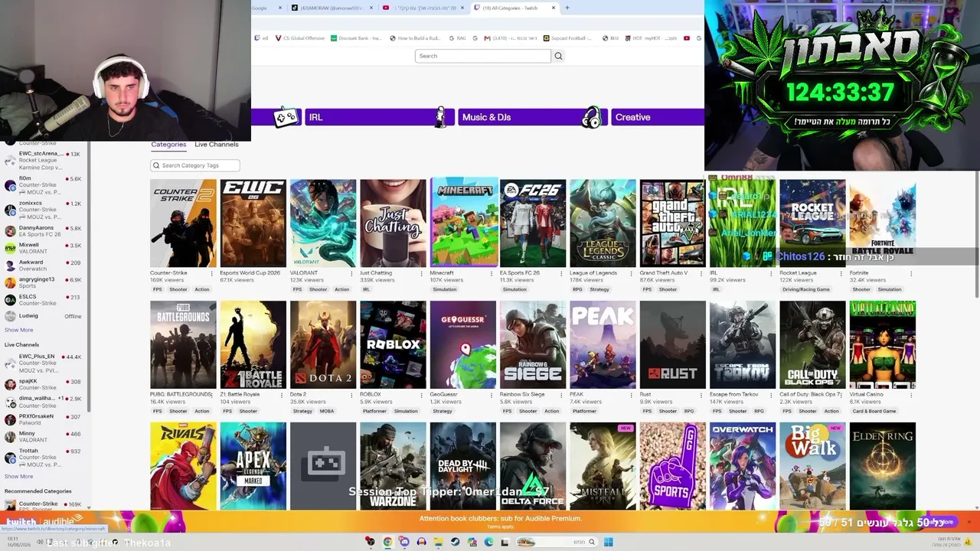Switch to the Categories tab

(x=168, y=145)
